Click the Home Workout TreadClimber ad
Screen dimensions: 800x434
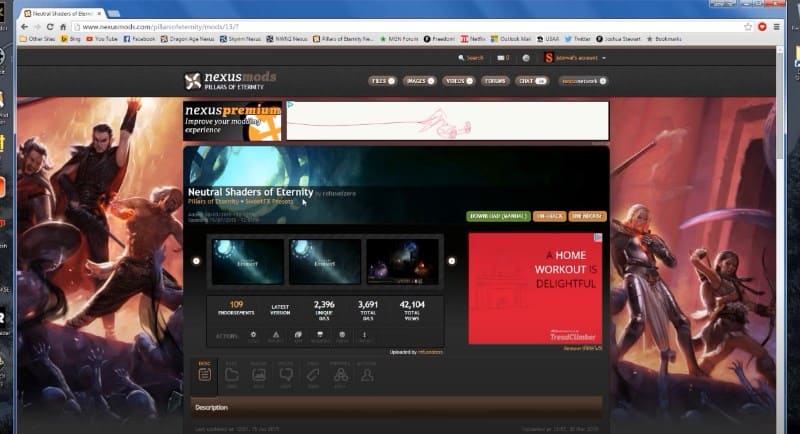[535, 289]
